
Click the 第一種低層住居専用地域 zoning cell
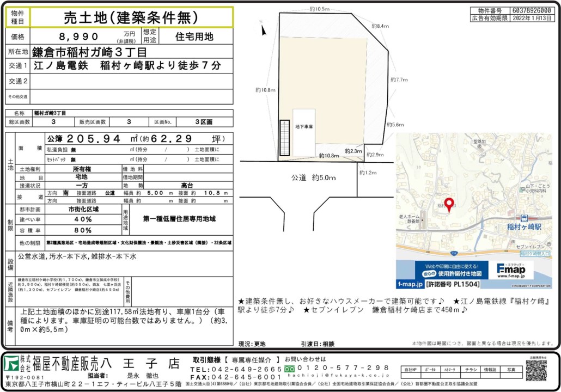pos(179,219)
